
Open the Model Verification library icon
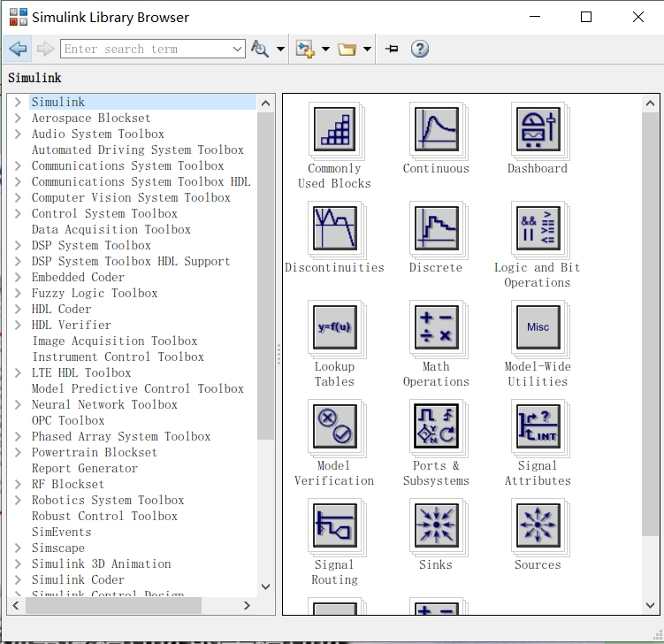(334, 426)
